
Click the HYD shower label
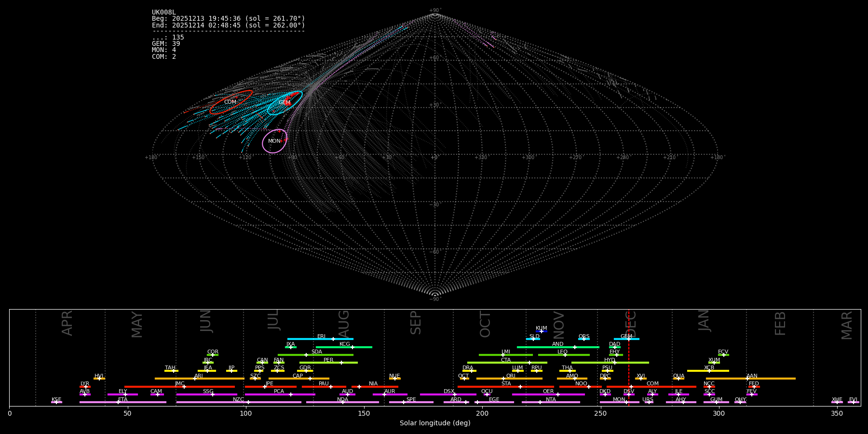610,360
